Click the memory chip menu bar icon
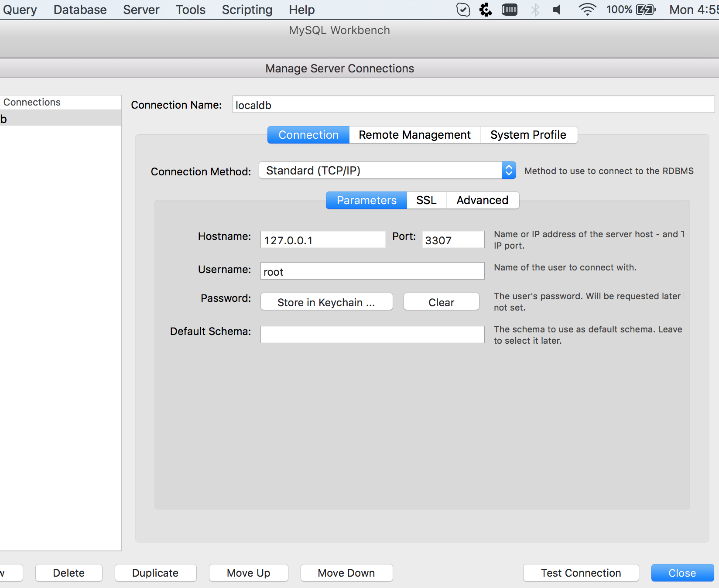 (x=509, y=10)
